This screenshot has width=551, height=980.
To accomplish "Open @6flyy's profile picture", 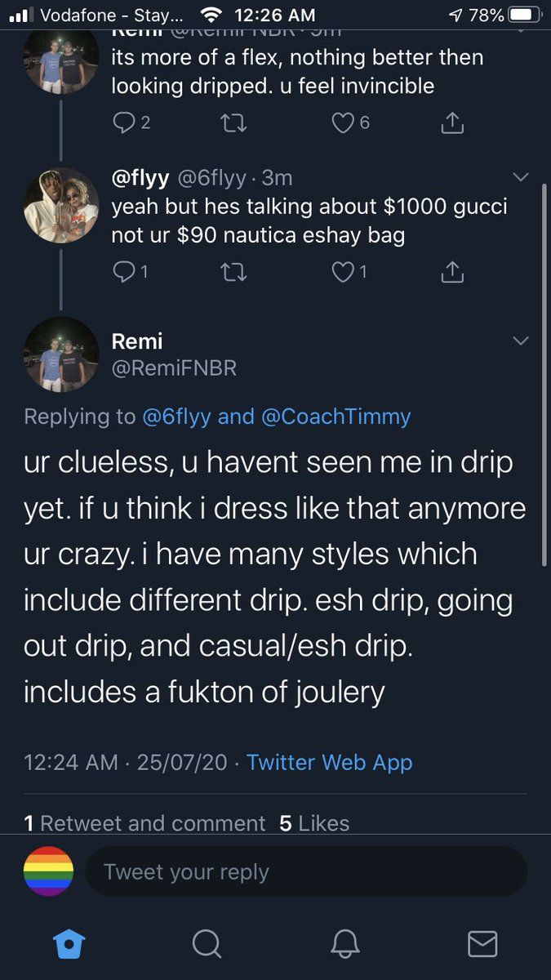I will point(61,205).
